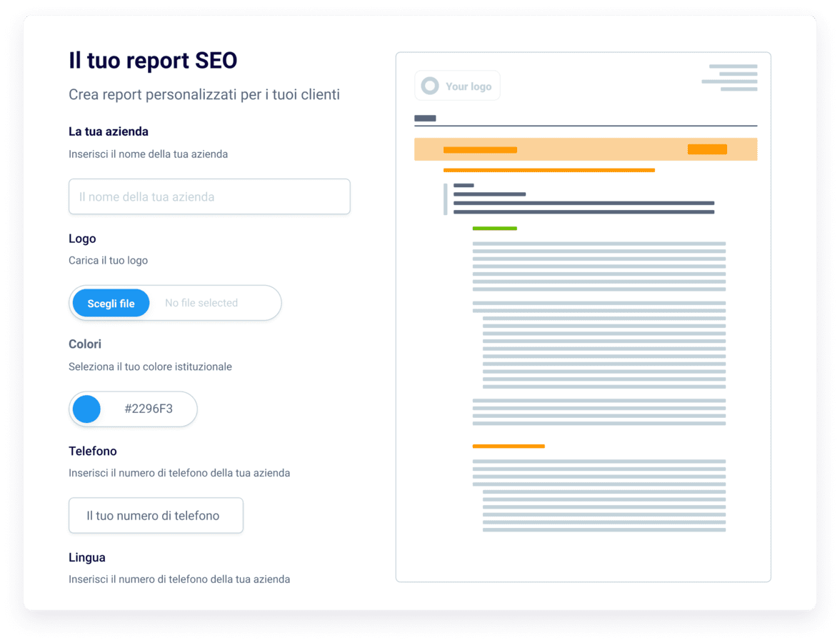
Task: Click the 'Il tuo report SEO' heading
Action: coord(153,61)
